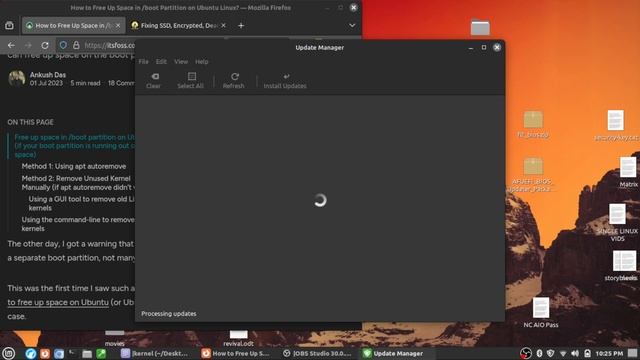Close the 'Fixing SSD, Encrypted' Firefox tab
The image size is (640, 360).
[x=223, y=25]
